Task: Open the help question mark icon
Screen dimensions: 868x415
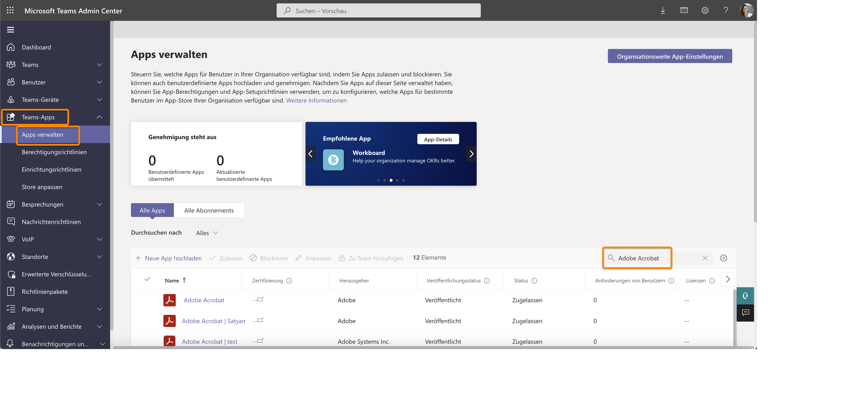Action: click(726, 10)
